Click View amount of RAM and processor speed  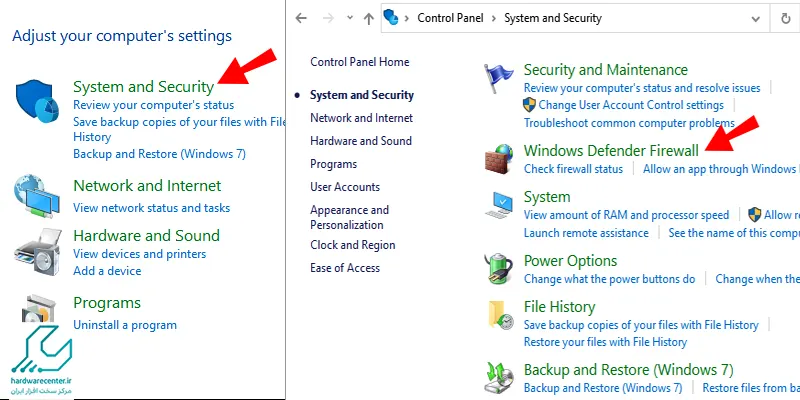(x=627, y=215)
